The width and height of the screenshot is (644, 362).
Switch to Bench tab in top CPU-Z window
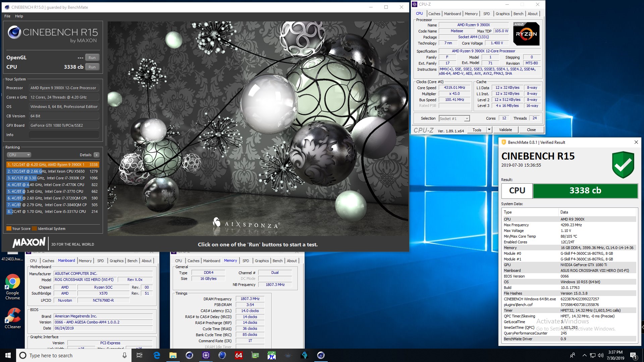click(x=518, y=14)
